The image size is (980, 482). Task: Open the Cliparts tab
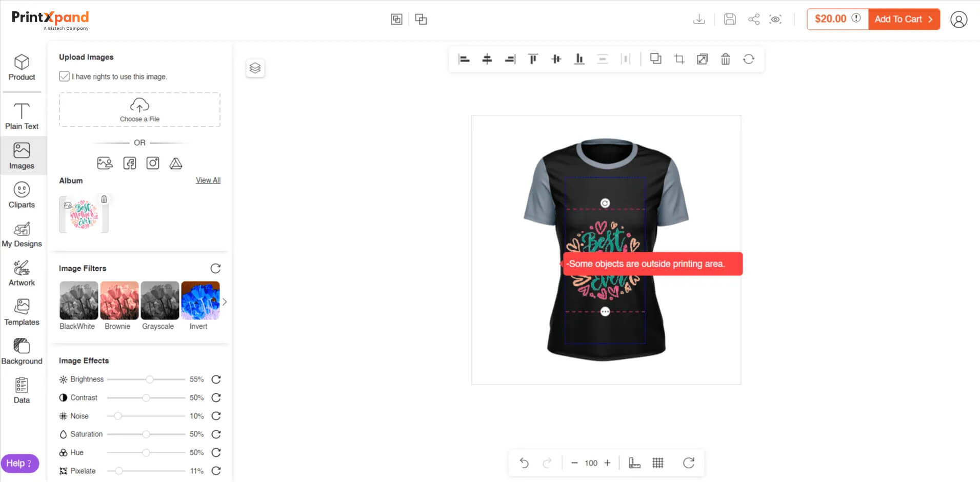[x=22, y=195]
